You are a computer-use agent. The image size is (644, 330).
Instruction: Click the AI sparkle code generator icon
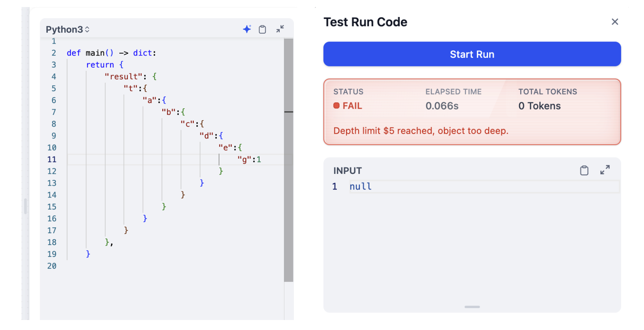click(247, 29)
